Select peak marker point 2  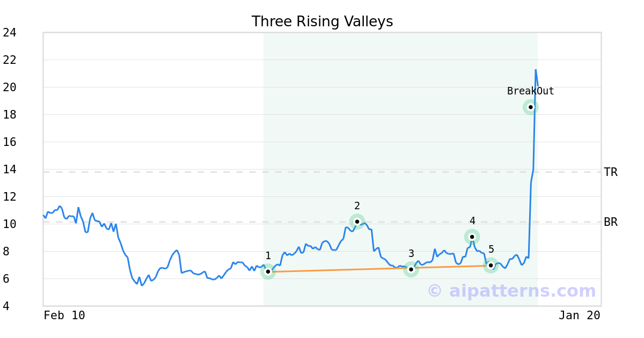coord(357,222)
